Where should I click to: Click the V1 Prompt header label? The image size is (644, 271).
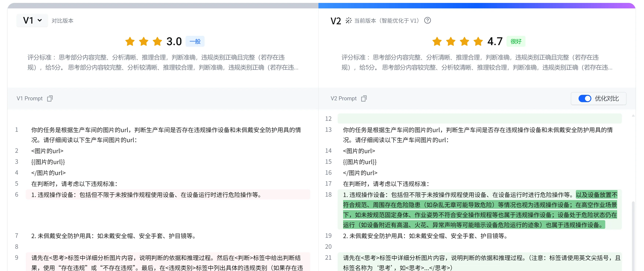coord(29,98)
